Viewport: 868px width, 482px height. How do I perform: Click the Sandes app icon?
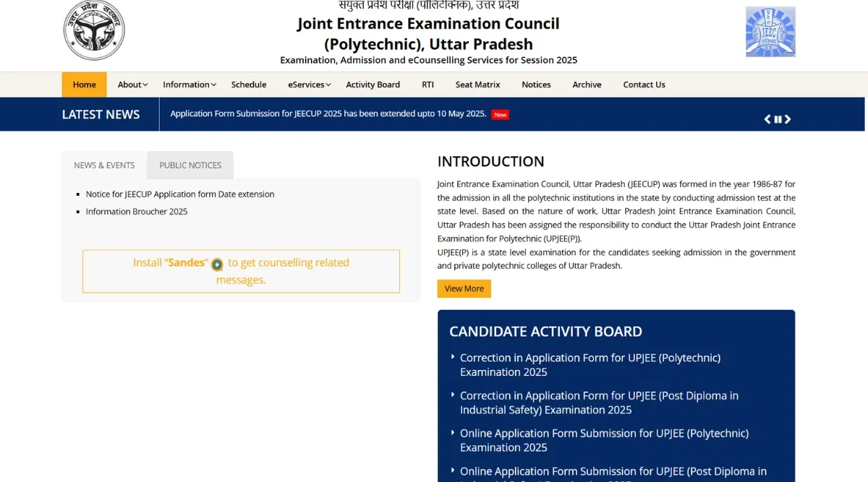point(217,264)
